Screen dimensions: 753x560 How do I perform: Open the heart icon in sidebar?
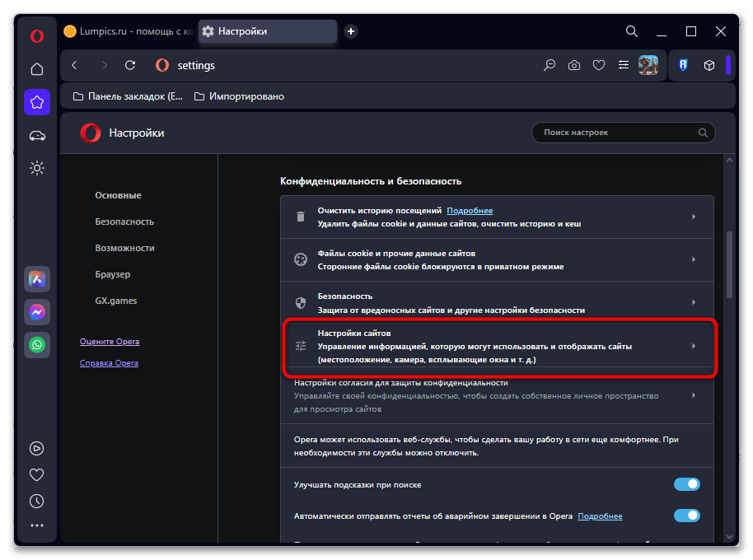37,474
